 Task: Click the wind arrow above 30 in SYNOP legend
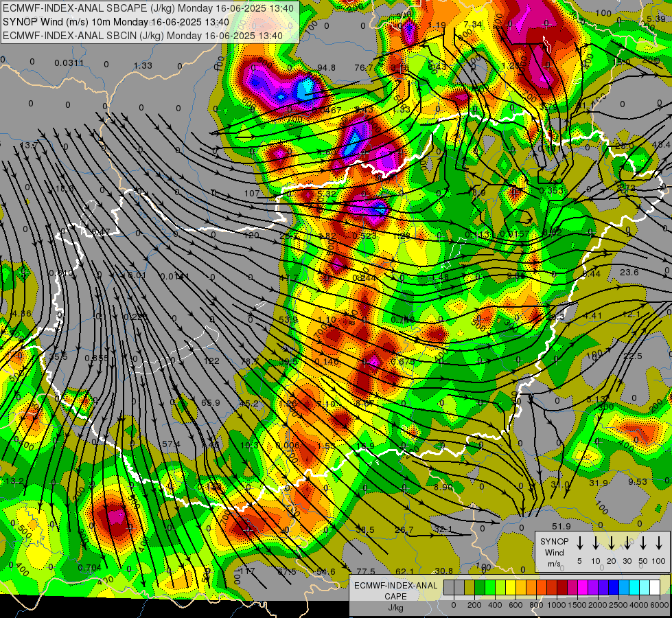click(627, 543)
